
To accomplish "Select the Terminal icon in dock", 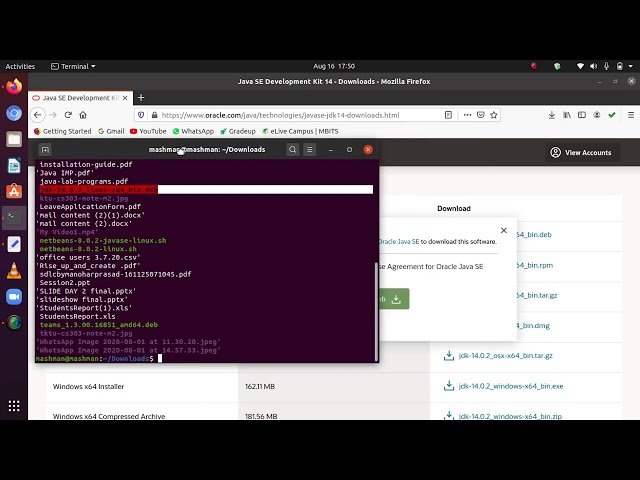I will coord(14,218).
